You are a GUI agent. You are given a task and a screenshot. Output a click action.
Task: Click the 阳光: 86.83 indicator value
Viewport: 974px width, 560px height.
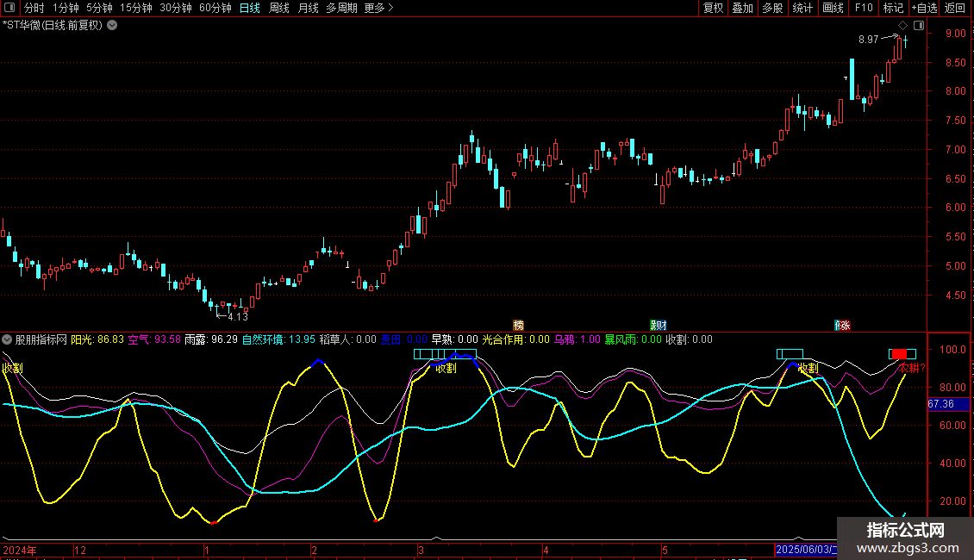coord(97,339)
